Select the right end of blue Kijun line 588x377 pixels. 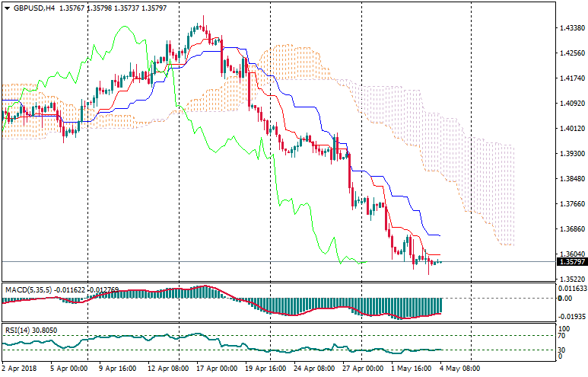(439, 235)
